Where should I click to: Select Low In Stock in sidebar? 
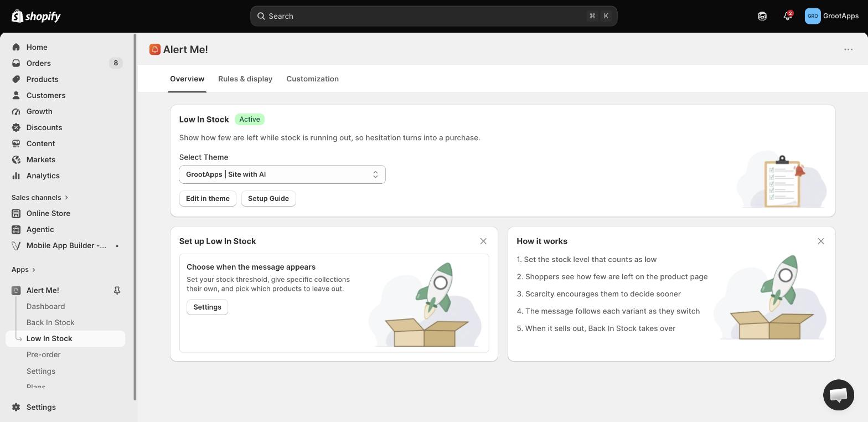pos(65,338)
